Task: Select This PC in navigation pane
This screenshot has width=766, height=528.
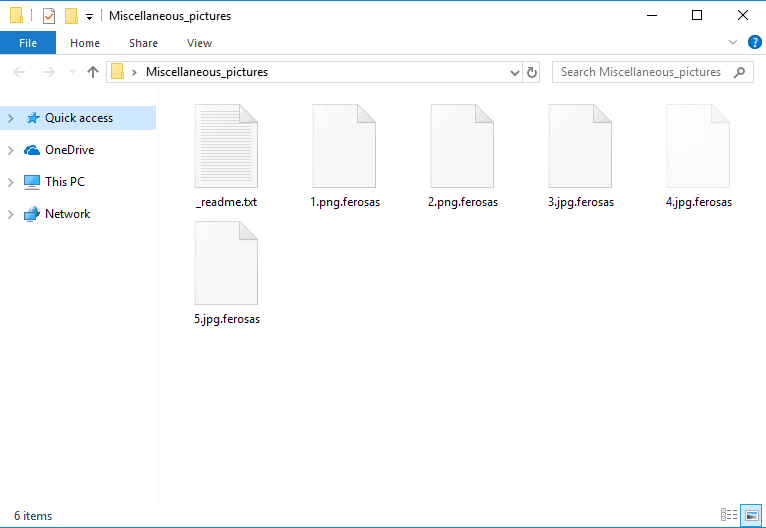Action: [x=65, y=182]
